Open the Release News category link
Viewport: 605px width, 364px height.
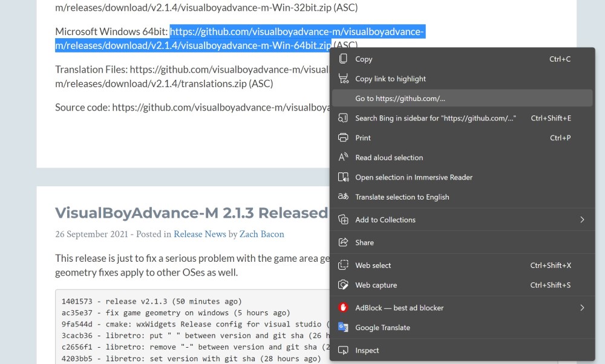199,234
